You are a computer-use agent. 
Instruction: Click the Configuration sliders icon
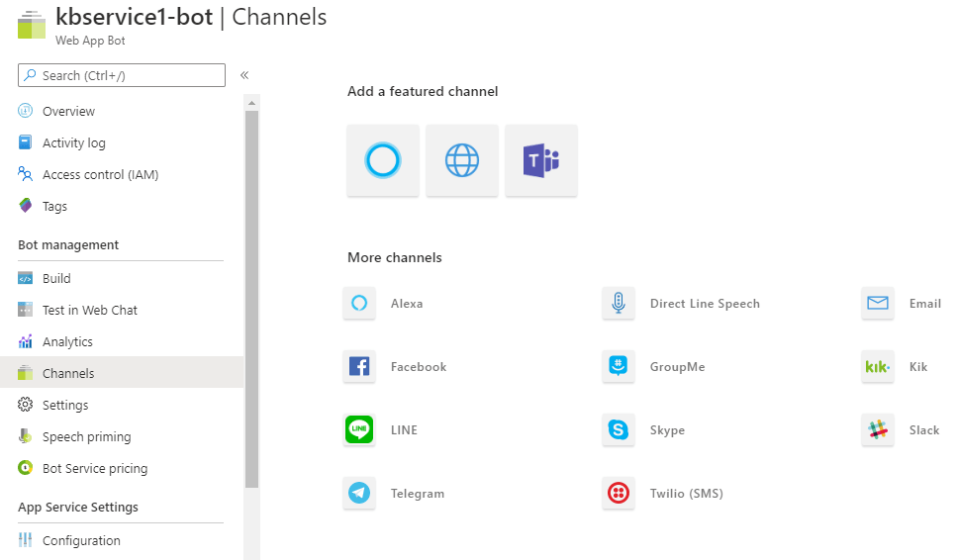click(x=25, y=540)
